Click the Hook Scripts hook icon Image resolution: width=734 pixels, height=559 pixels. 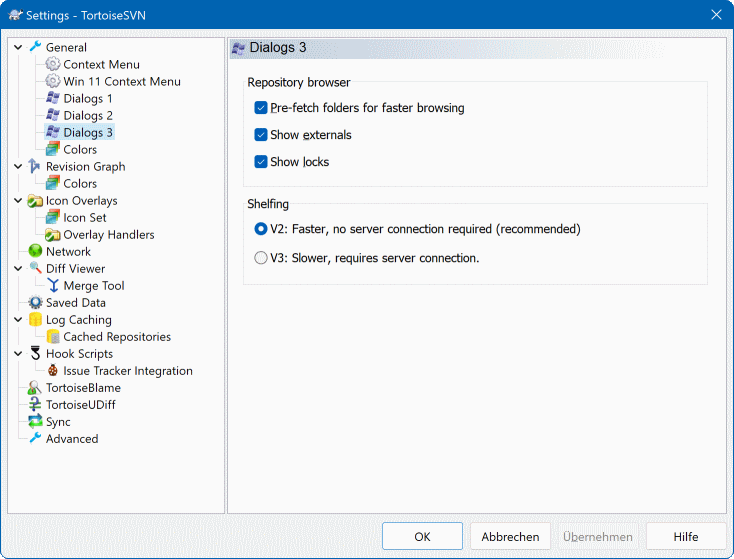(x=35, y=353)
